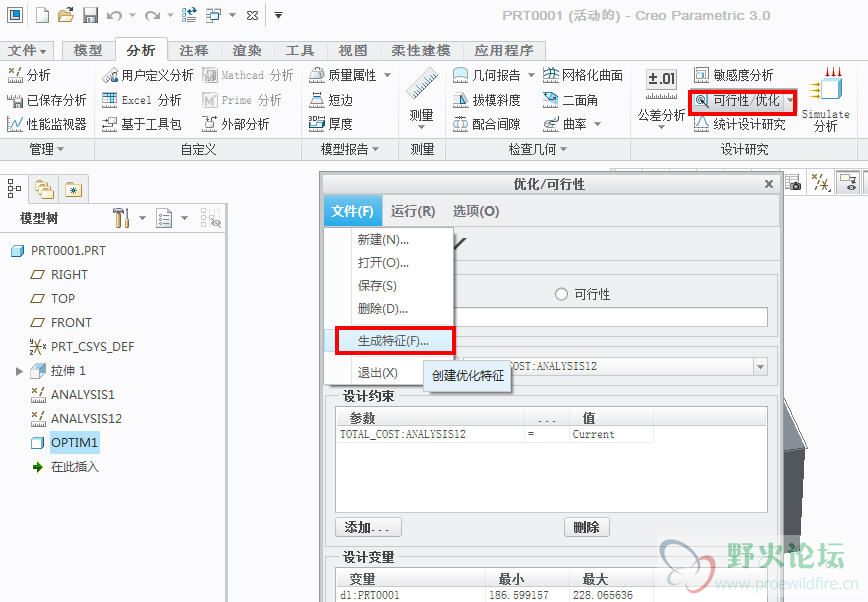
Task: Open 敏感度分析 sensitivity analysis
Action: tap(733, 75)
